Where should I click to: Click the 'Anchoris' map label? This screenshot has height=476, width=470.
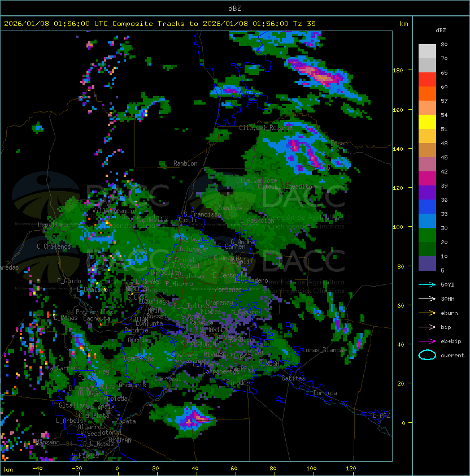tap(132, 385)
